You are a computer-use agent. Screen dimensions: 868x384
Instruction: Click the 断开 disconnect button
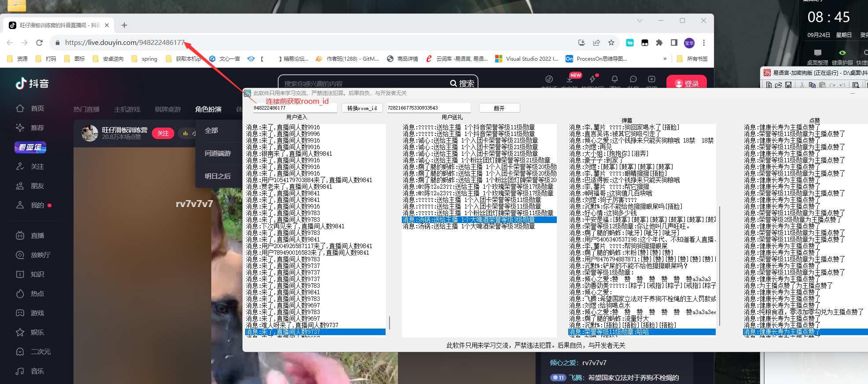pyautogui.click(x=499, y=108)
